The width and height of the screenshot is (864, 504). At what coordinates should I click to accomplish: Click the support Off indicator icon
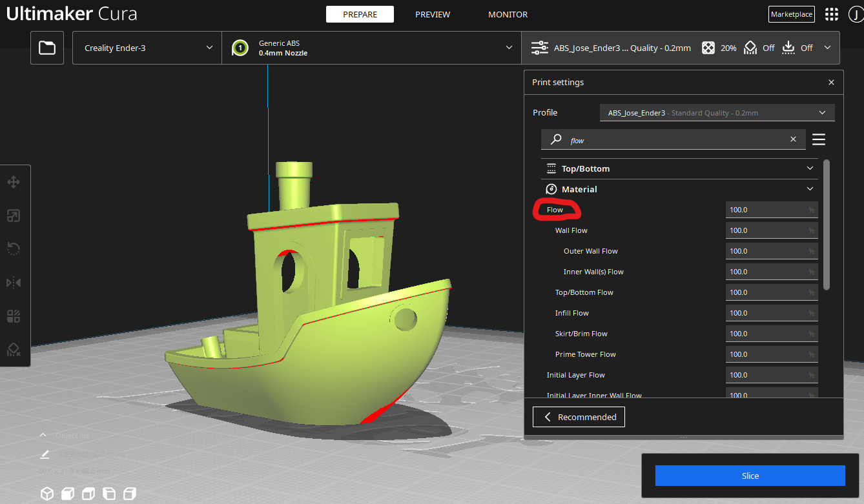[x=750, y=48]
